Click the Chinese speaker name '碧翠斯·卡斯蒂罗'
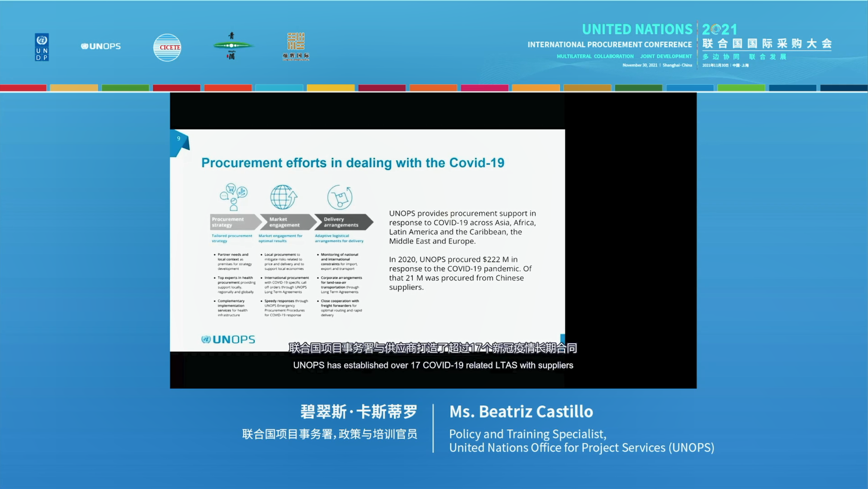The width and height of the screenshot is (868, 489). [359, 411]
